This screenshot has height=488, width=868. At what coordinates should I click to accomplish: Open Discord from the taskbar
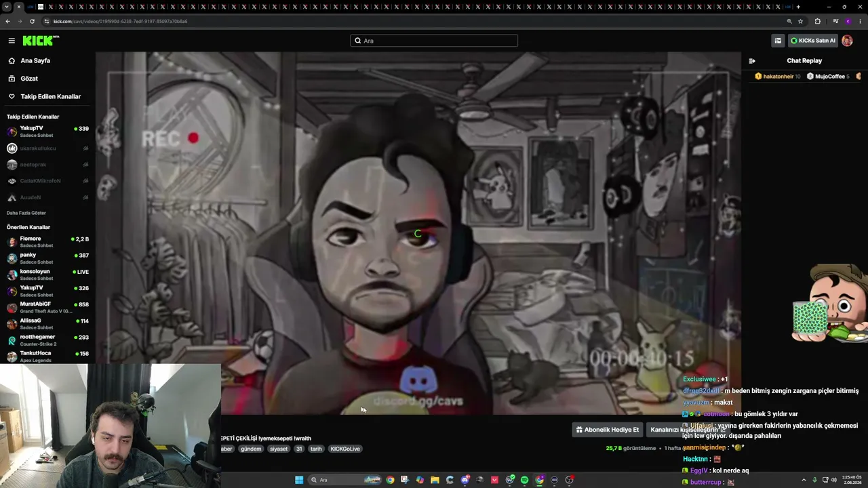coord(465,480)
